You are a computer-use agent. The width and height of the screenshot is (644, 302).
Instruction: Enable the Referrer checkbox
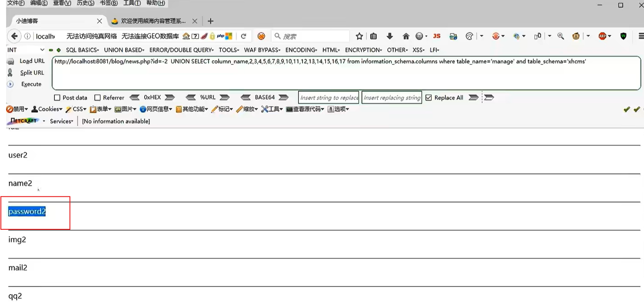97,98
